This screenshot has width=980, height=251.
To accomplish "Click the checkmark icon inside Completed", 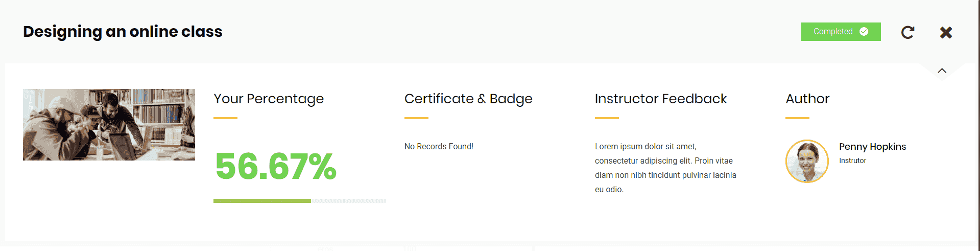I will [864, 32].
